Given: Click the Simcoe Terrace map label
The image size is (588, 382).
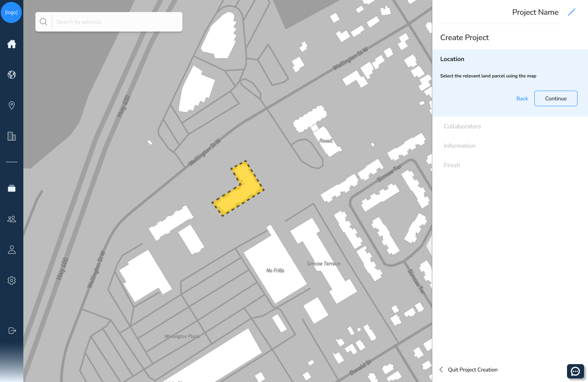Looking at the screenshot, I should coord(323,264).
